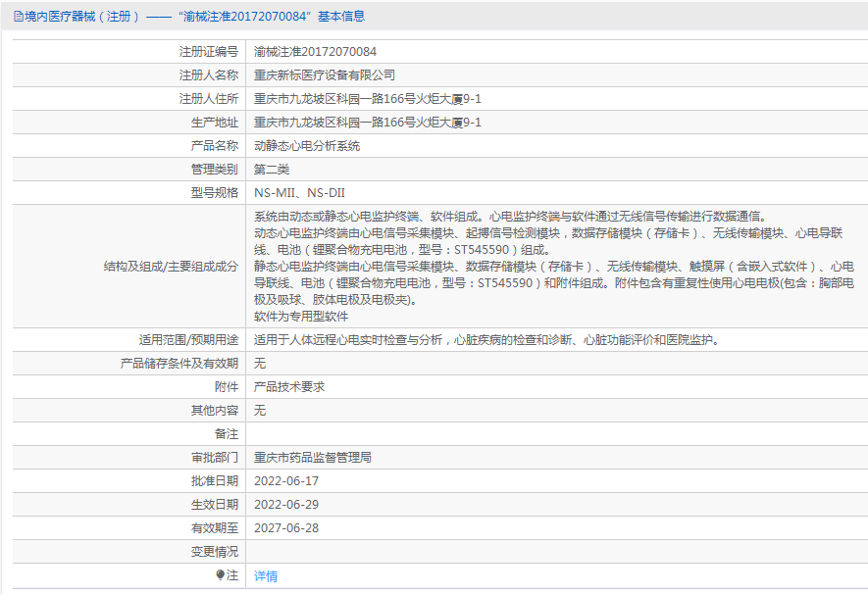Select product name 动静态心电分析系统

coord(307,146)
